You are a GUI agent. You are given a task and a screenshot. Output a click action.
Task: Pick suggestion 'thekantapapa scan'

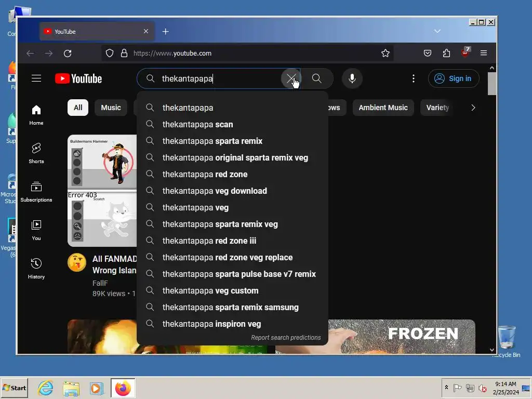click(x=232, y=125)
